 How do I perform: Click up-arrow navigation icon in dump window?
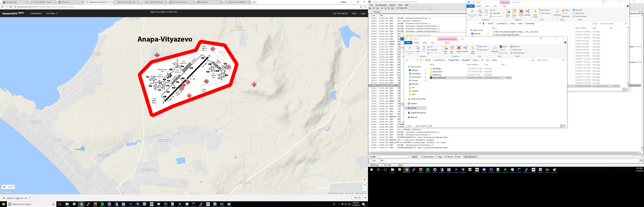coord(417,60)
